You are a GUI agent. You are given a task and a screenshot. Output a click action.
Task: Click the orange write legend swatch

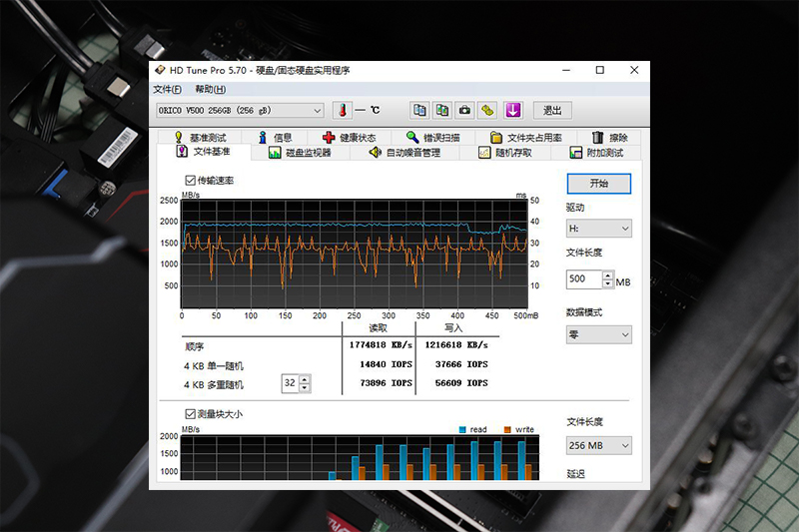tap(507, 429)
